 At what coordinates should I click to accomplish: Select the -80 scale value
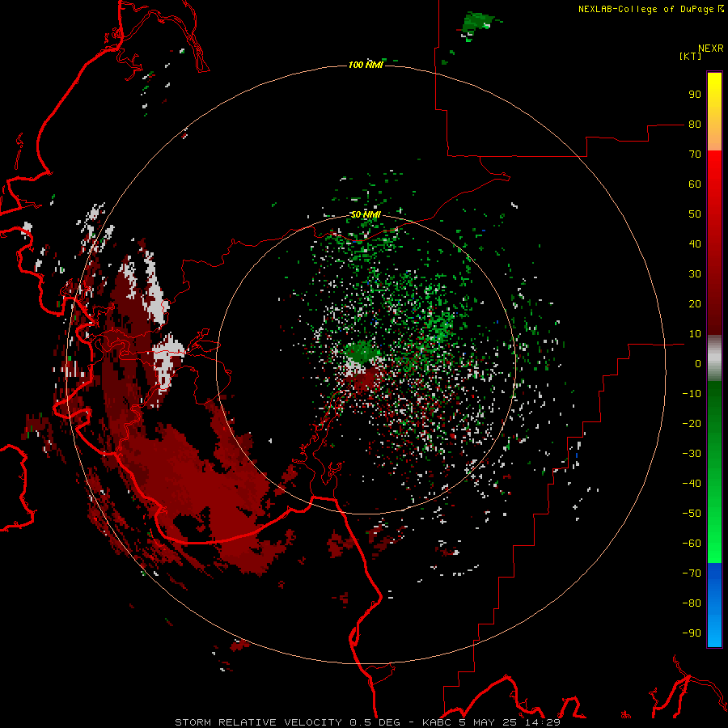tap(692, 603)
